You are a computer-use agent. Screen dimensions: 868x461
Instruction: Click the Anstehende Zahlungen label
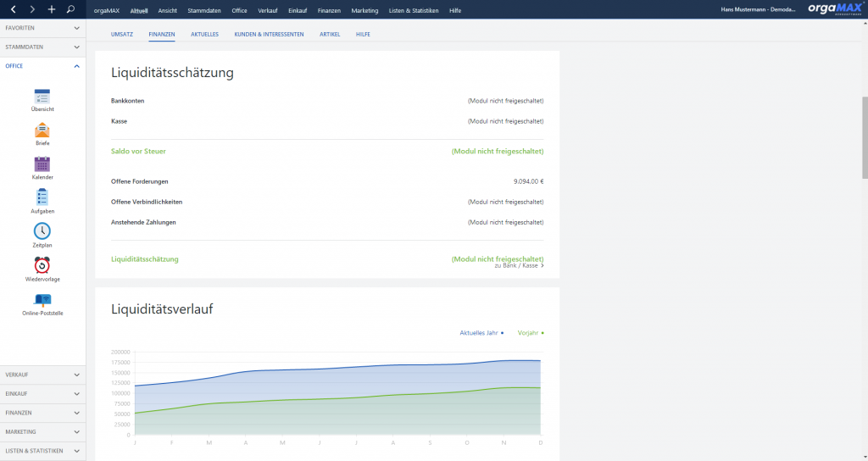pos(143,223)
